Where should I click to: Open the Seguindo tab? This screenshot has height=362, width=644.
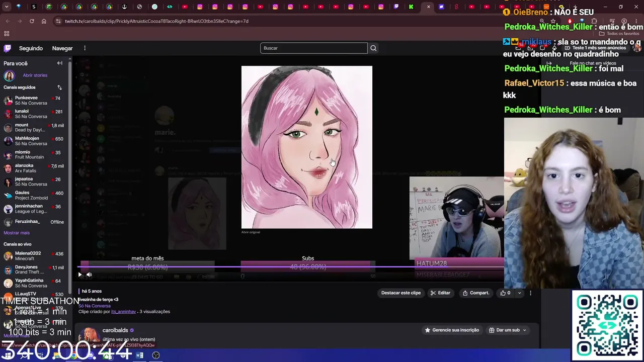[x=31, y=48]
